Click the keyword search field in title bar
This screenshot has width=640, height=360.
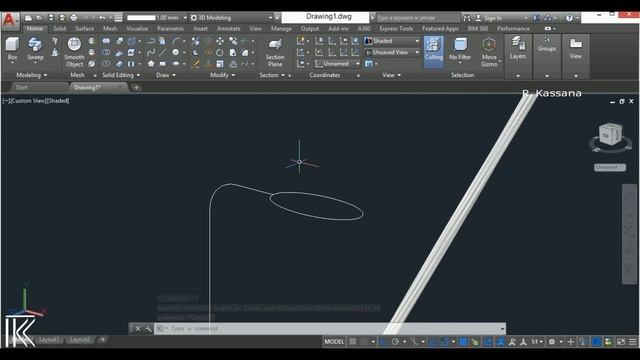(x=418, y=18)
